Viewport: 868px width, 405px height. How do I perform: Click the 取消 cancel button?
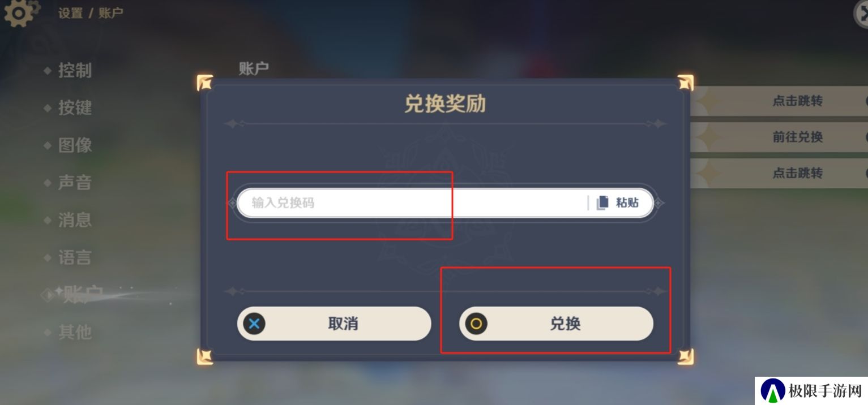334,324
